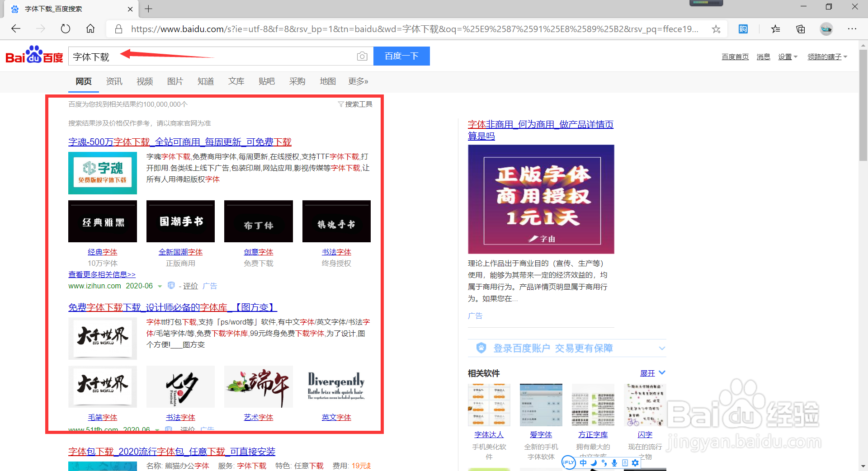Click the blue 购 shopping icon in browser toolbar
868x471 pixels.
pos(743,28)
